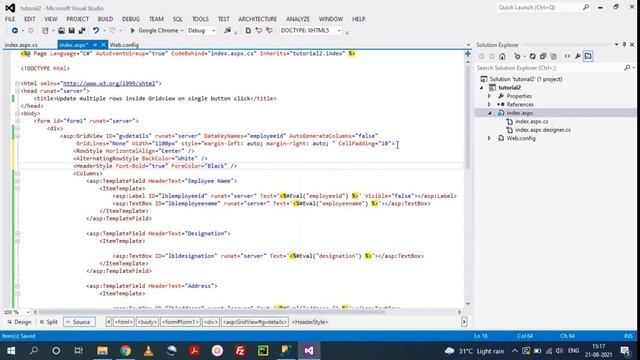Click the search magnifier in Solution Explorer
The width and height of the screenshot is (640, 360).
[627, 68]
